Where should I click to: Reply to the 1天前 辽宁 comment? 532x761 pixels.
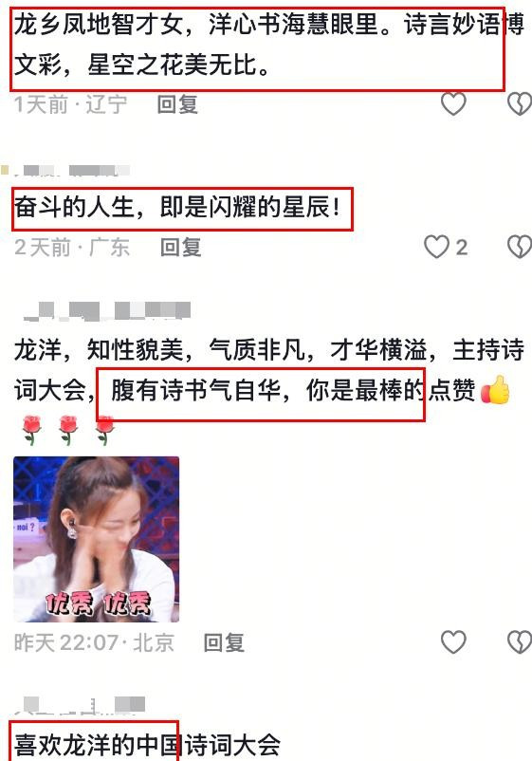177,104
